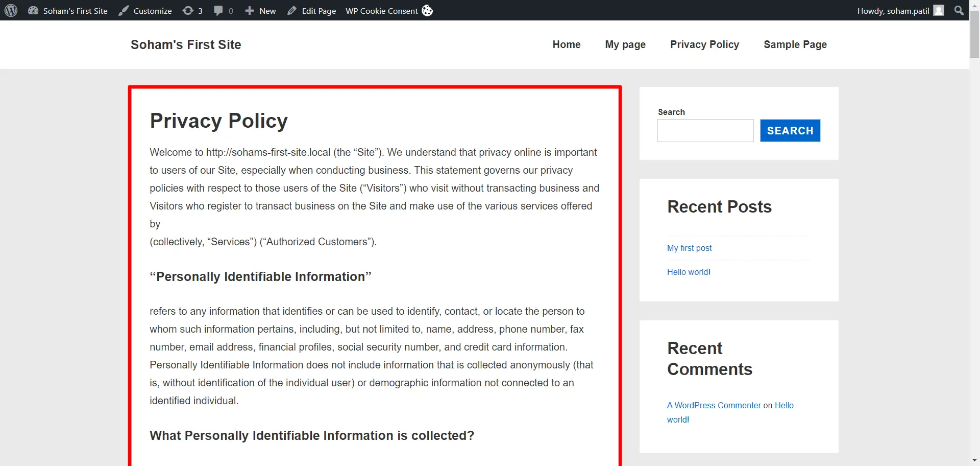Open the Customize paintbrush icon
The height and width of the screenshot is (466, 980).
pos(123,10)
